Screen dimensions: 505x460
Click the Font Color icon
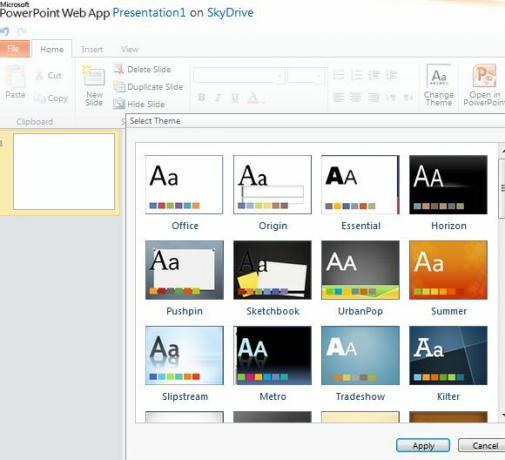click(253, 98)
